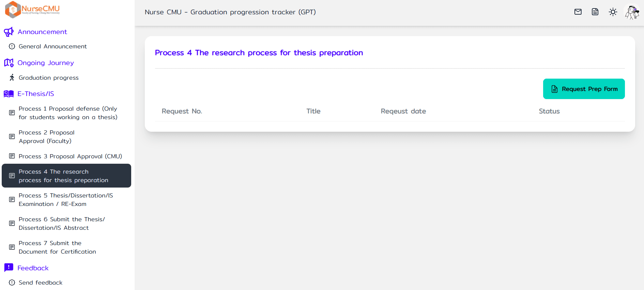Viewport: 644px width, 290px height.
Task: Open Process 6 Submit Thesis Abstract
Action: click(x=62, y=223)
